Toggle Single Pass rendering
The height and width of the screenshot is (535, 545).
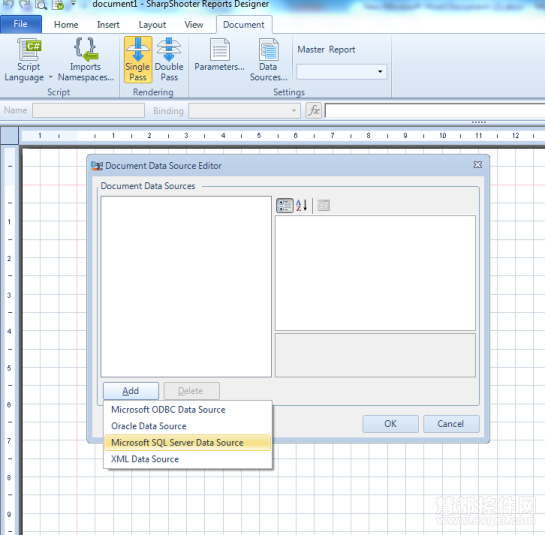click(138, 60)
